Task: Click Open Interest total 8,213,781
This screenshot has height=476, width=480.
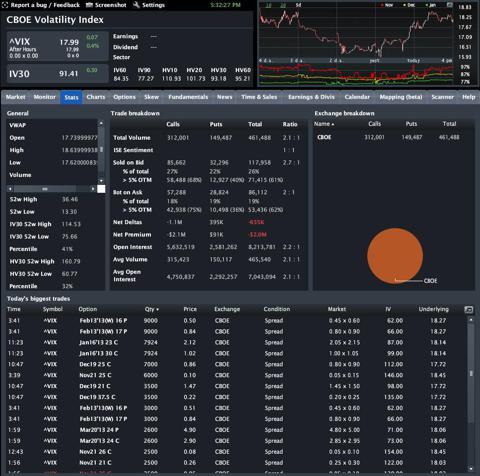Action: coord(262,247)
